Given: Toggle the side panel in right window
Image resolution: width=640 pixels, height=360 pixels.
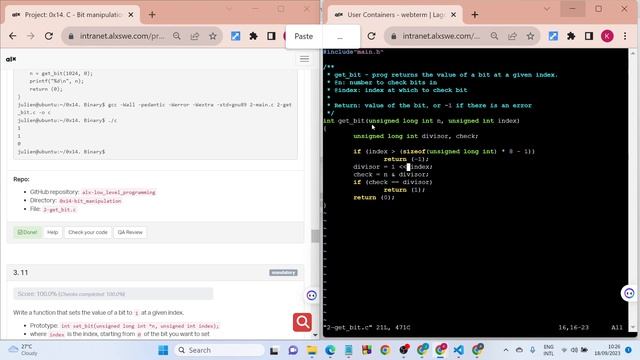Looking at the screenshot, I should pos(589,36).
